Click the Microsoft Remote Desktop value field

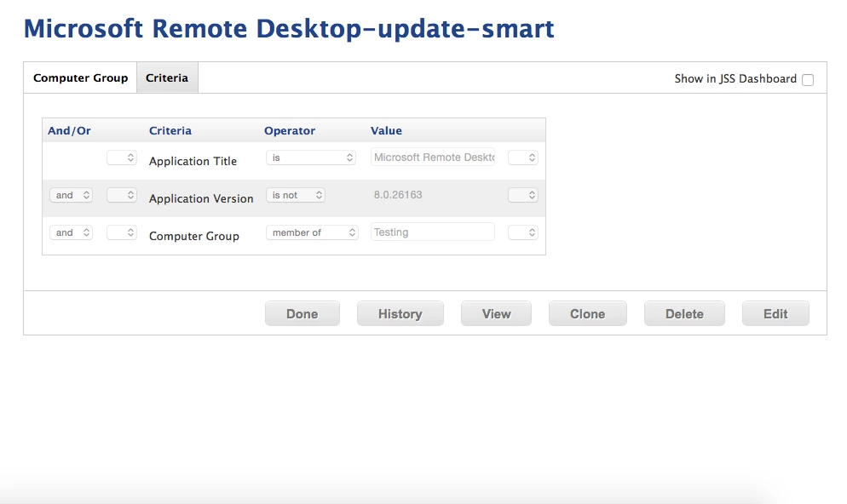(433, 157)
